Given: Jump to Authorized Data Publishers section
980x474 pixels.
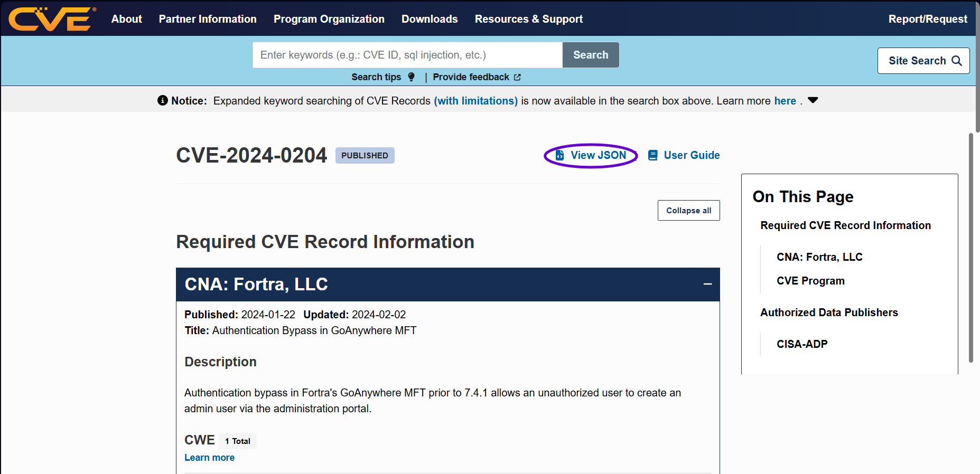Looking at the screenshot, I should pos(829,312).
